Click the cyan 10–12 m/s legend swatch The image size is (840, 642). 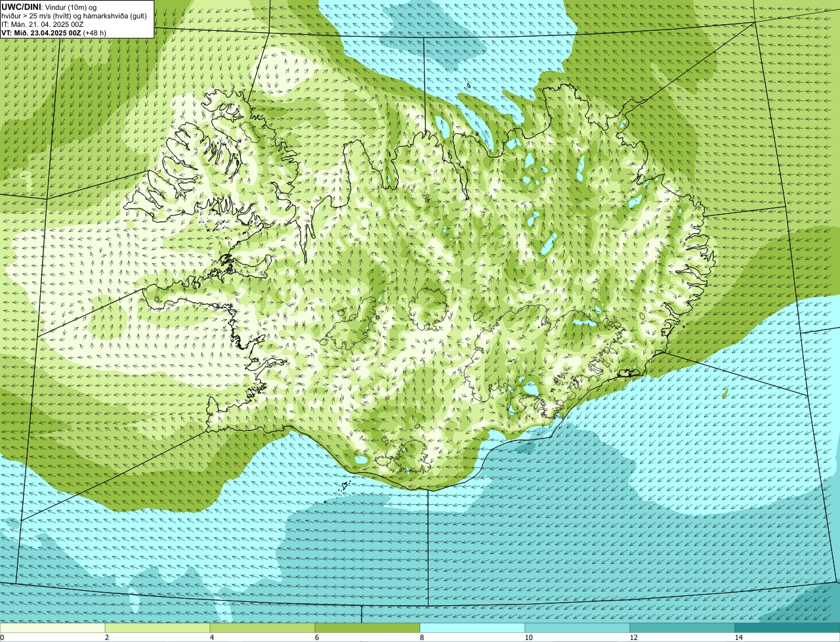point(577,628)
